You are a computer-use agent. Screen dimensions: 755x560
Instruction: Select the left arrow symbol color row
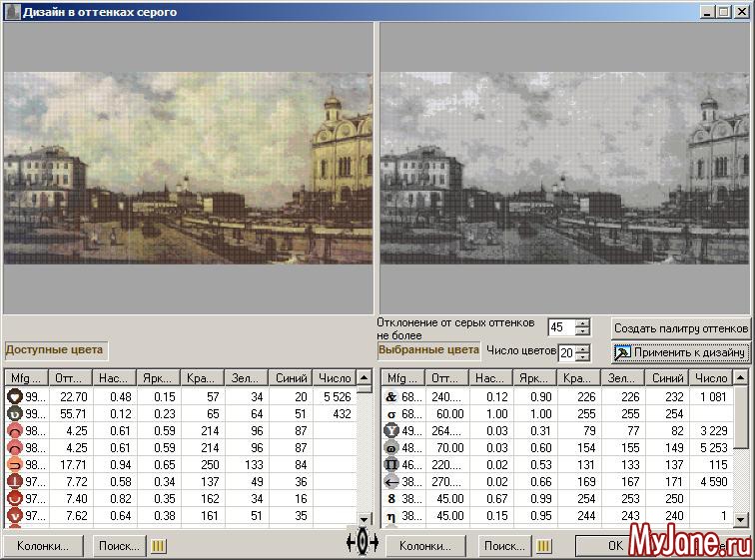coord(391,482)
